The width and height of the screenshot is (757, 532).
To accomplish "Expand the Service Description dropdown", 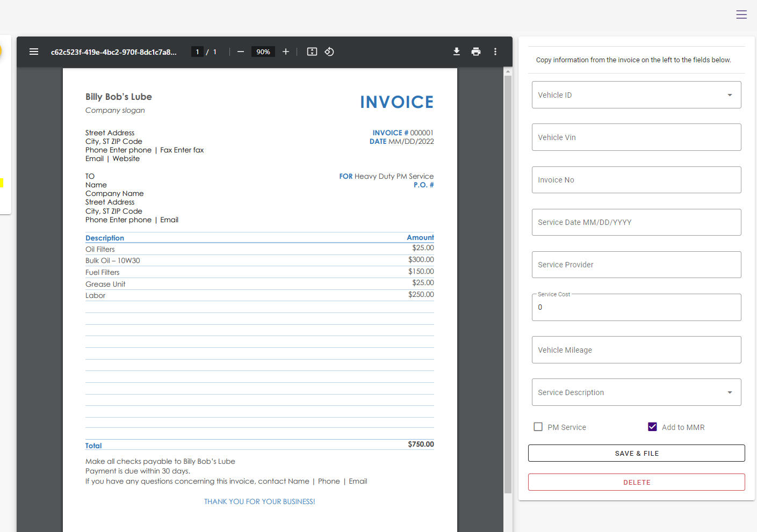I will coord(729,392).
